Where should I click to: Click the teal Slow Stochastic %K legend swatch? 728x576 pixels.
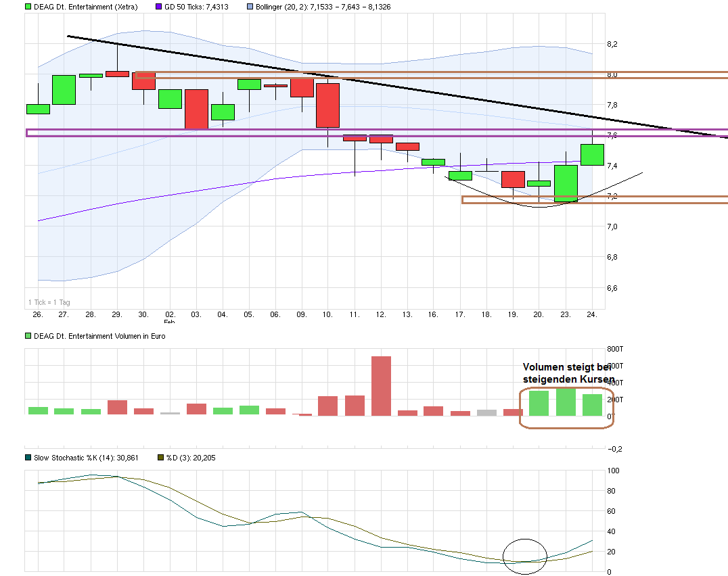point(28,458)
